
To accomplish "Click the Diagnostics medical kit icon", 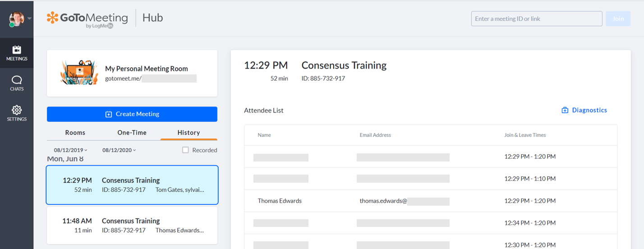I will click(x=565, y=110).
